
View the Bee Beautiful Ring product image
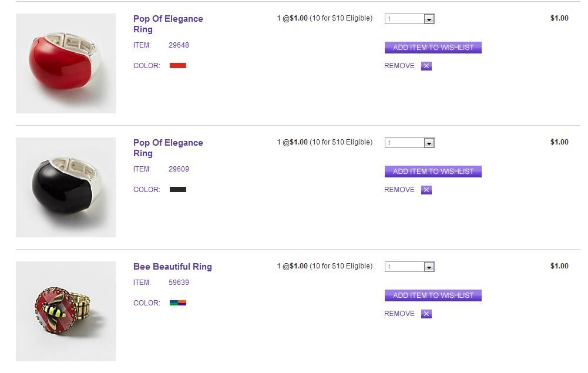pyautogui.click(x=66, y=311)
